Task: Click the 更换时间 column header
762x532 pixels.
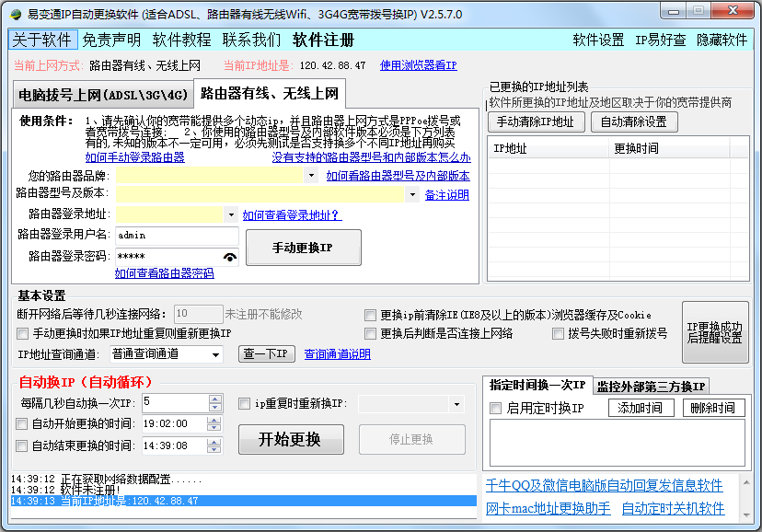Action: pos(669,148)
